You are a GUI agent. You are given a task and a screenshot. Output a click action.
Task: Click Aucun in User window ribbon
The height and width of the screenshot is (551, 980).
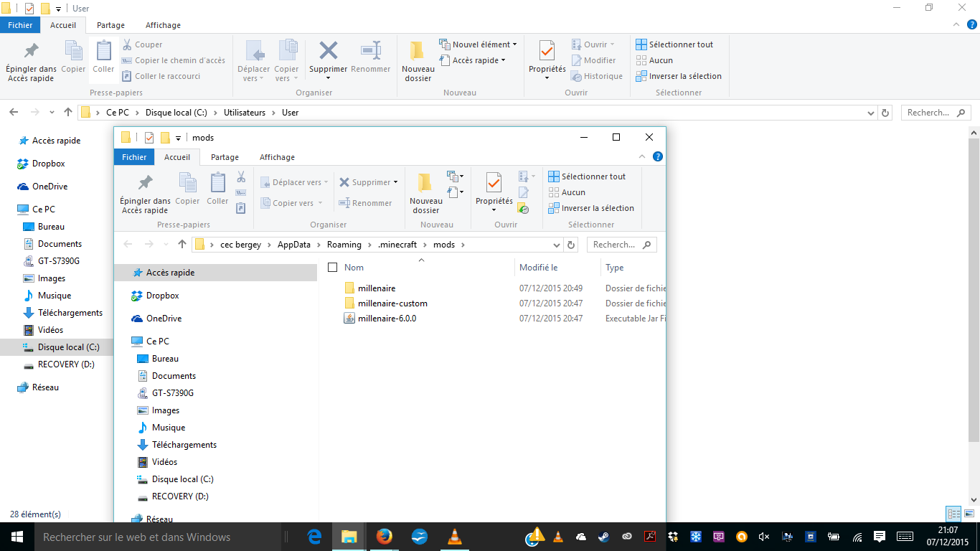654,60
